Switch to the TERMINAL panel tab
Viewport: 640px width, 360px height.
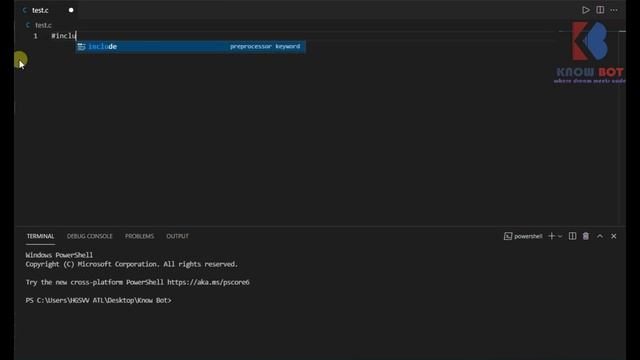click(x=40, y=236)
